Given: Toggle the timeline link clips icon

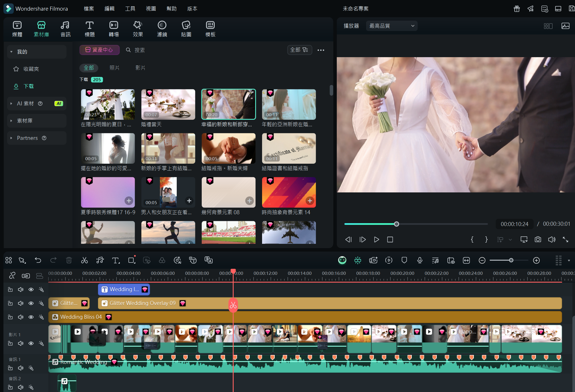Looking at the screenshot, I should (26, 276).
